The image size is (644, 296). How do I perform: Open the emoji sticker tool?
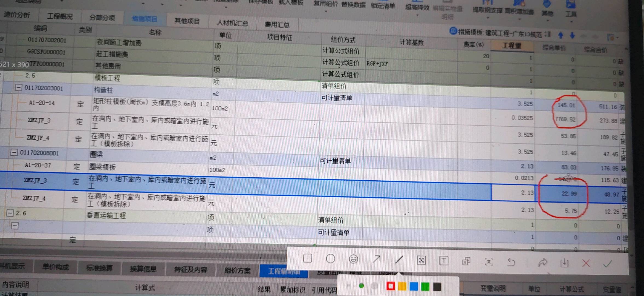click(353, 259)
